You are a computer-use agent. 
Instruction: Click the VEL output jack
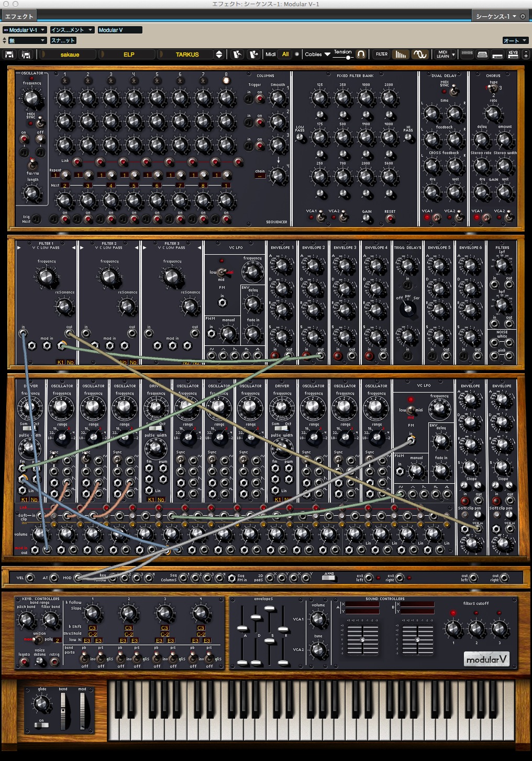click(x=30, y=578)
